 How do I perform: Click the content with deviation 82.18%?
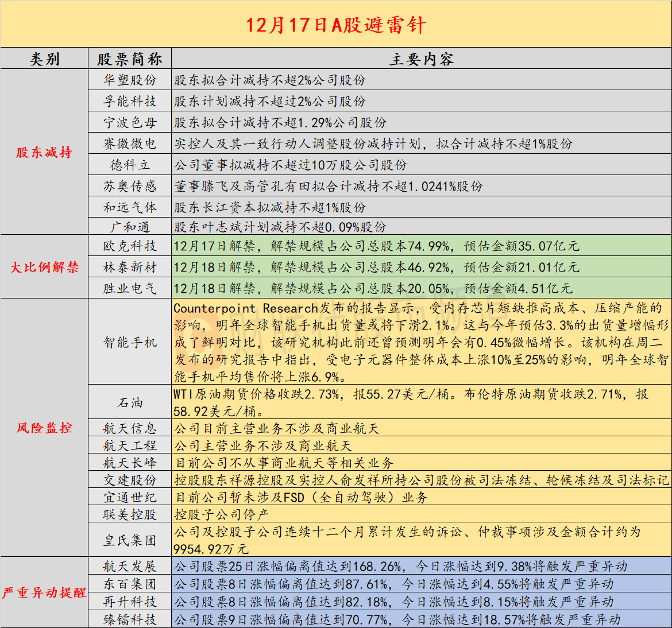click(x=422, y=601)
